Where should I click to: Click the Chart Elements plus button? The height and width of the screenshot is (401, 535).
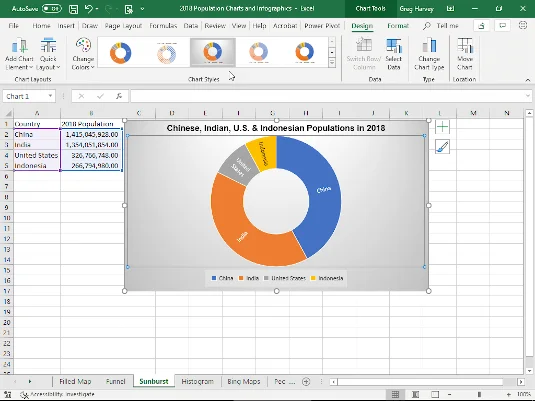point(442,127)
